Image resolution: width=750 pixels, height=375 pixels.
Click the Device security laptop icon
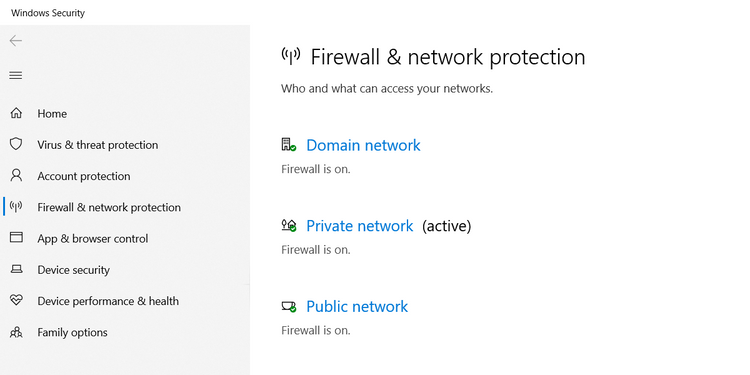coord(16,269)
